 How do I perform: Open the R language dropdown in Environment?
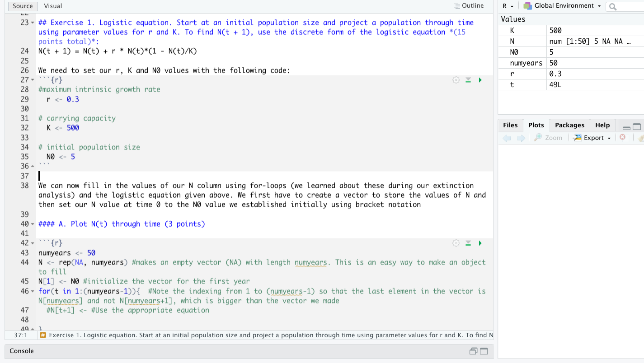coord(508,6)
